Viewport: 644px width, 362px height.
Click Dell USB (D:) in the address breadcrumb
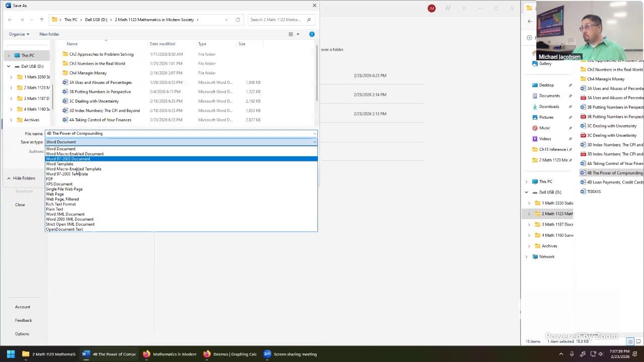96,20
